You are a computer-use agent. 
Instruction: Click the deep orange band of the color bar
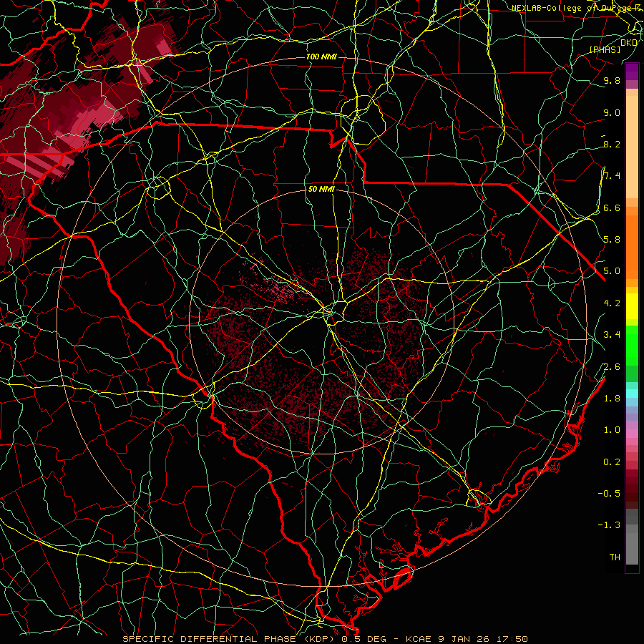pos(632,247)
